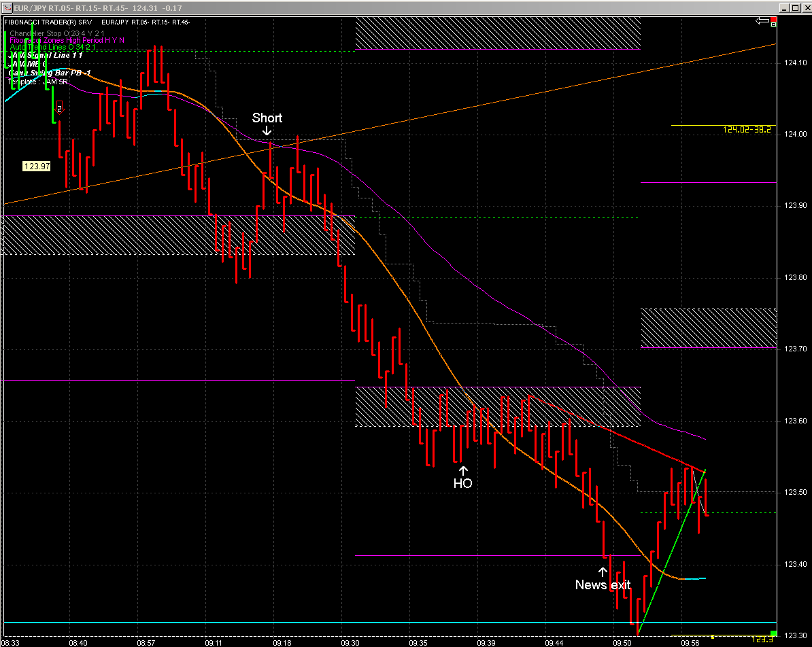
Task: Click the 09:11 time axis label
Action: (214, 643)
